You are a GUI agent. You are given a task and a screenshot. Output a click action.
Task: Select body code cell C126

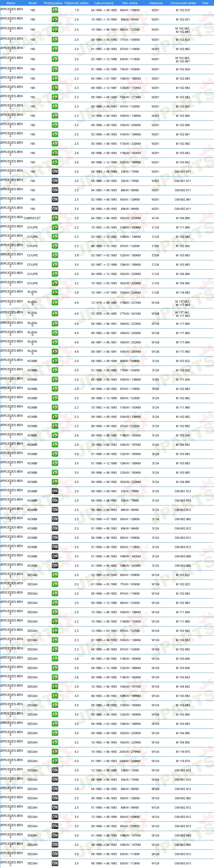[x=155, y=293]
